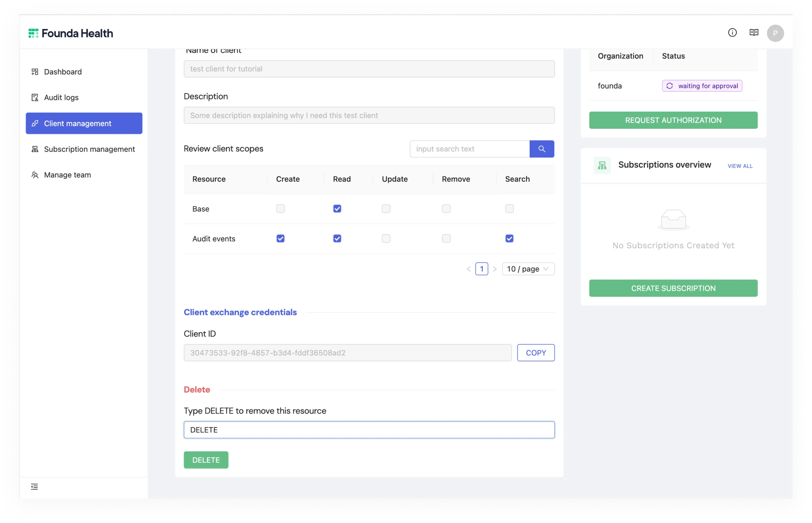Click the Name of client field

coord(369,68)
